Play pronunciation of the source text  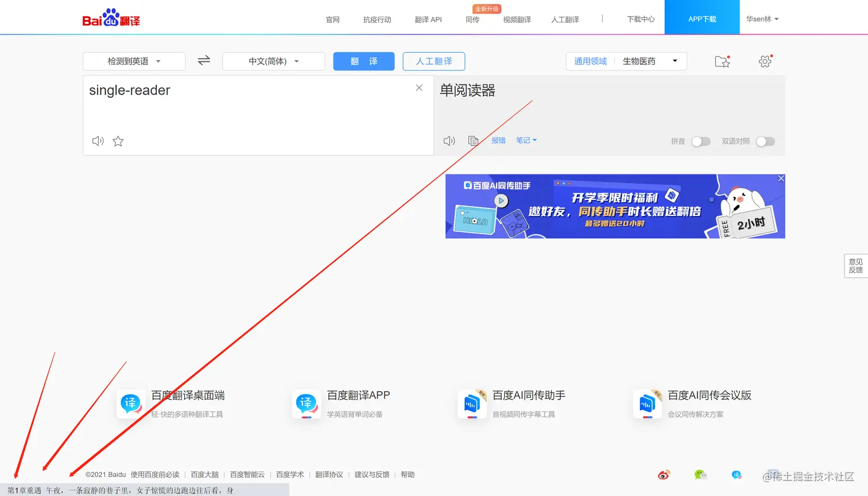pos(98,141)
